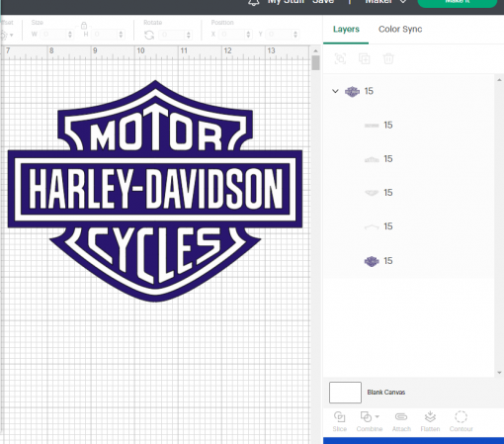Click the Flatten icon

coord(430,417)
